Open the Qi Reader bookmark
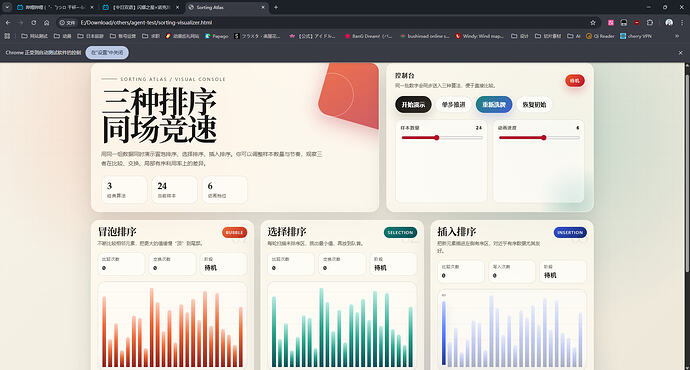 click(x=600, y=36)
